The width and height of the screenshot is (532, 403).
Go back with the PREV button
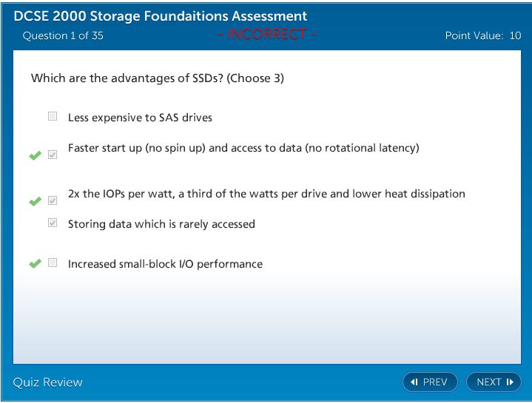click(430, 382)
